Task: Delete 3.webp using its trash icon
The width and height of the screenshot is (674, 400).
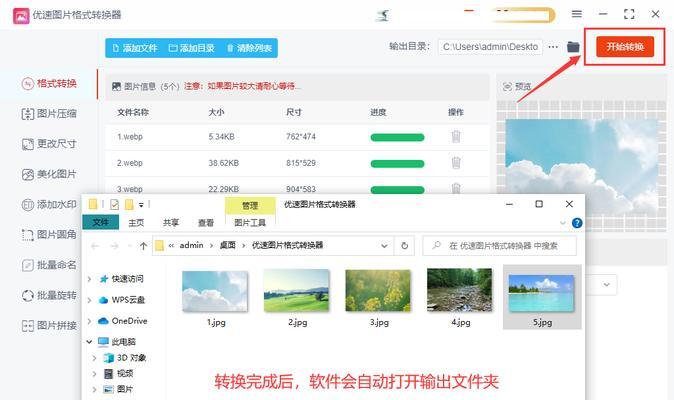Action: pos(456,188)
